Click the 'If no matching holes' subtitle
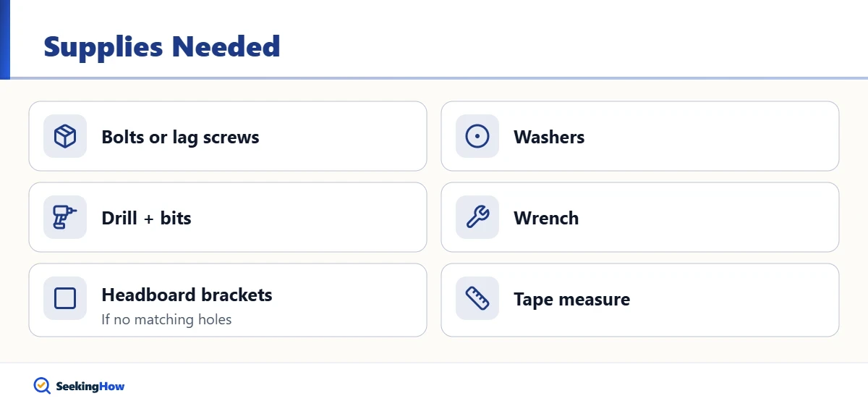Viewport: 868px width, 409px height. [x=166, y=319]
